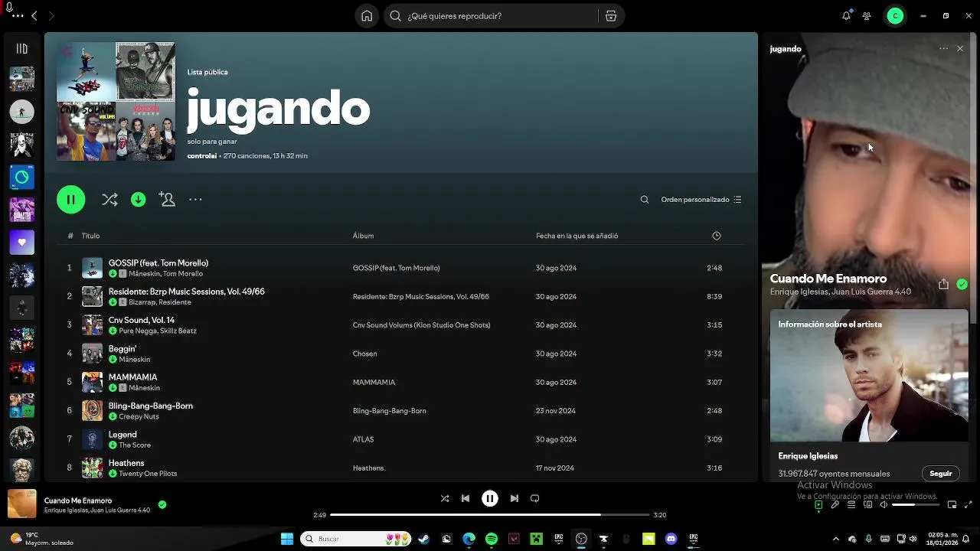Open connect to a device icon

point(868,505)
